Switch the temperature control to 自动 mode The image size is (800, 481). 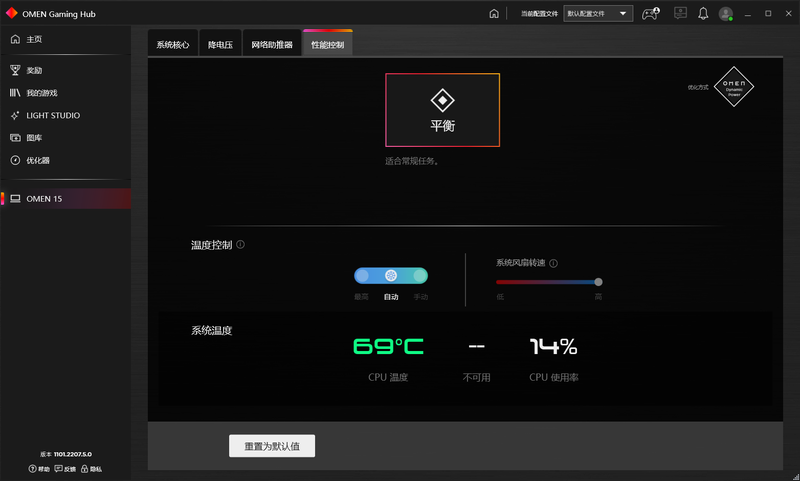[391, 276]
